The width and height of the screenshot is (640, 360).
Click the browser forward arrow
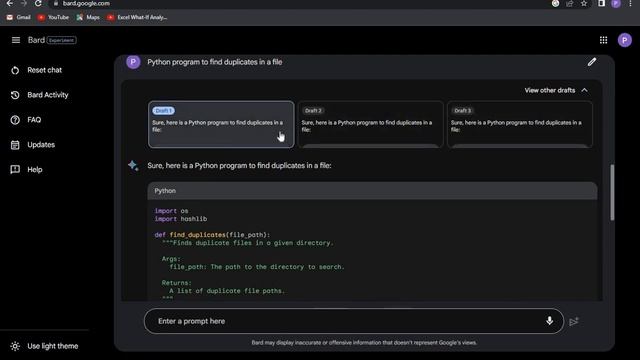23,3
